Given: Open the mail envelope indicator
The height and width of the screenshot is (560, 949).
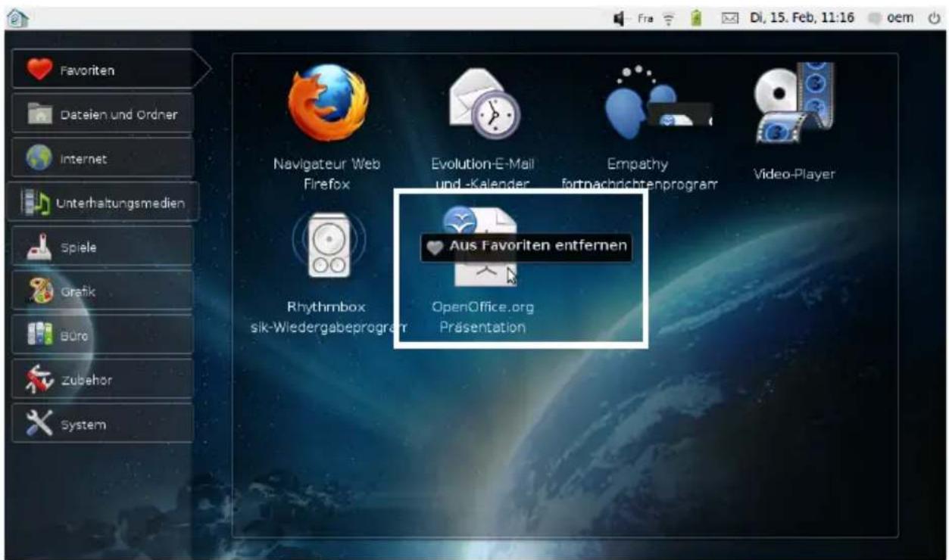Looking at the screenshot, I should [x=731, y=19].
